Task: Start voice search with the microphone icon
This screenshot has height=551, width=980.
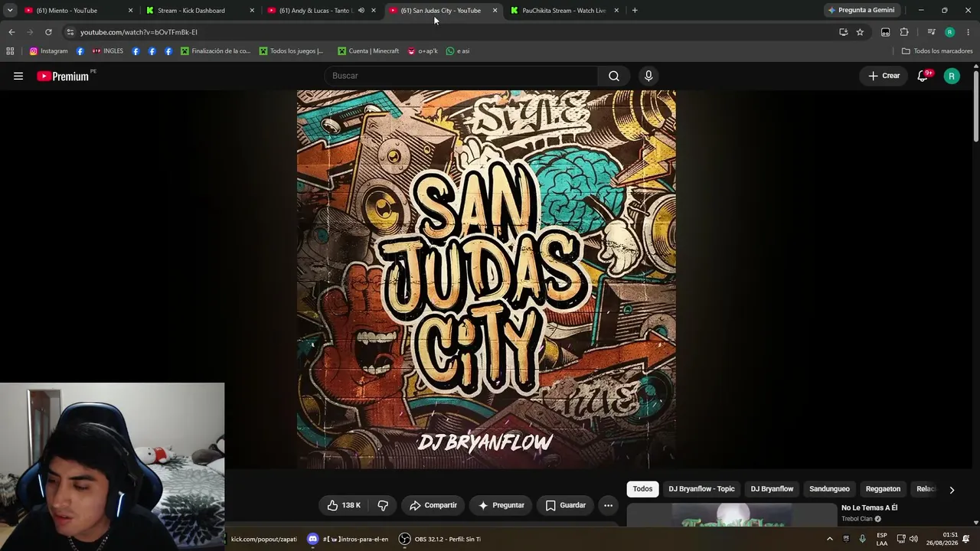Action: tap(648, 76)
